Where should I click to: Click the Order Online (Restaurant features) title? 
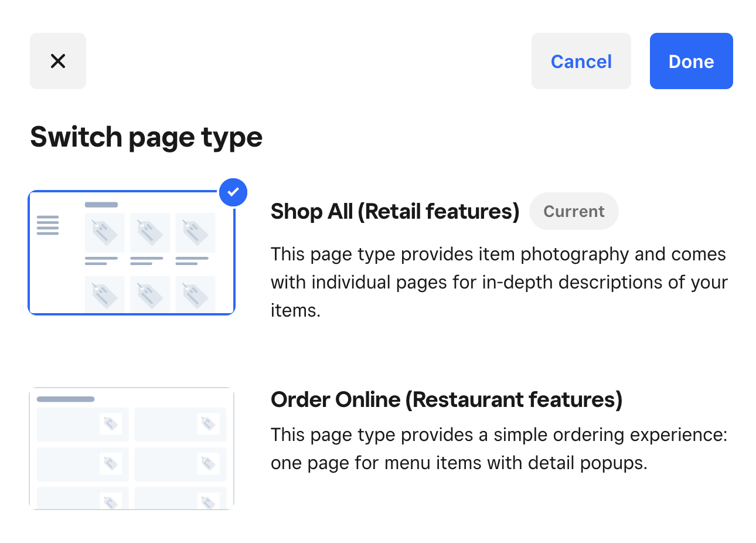coord(447,399)
